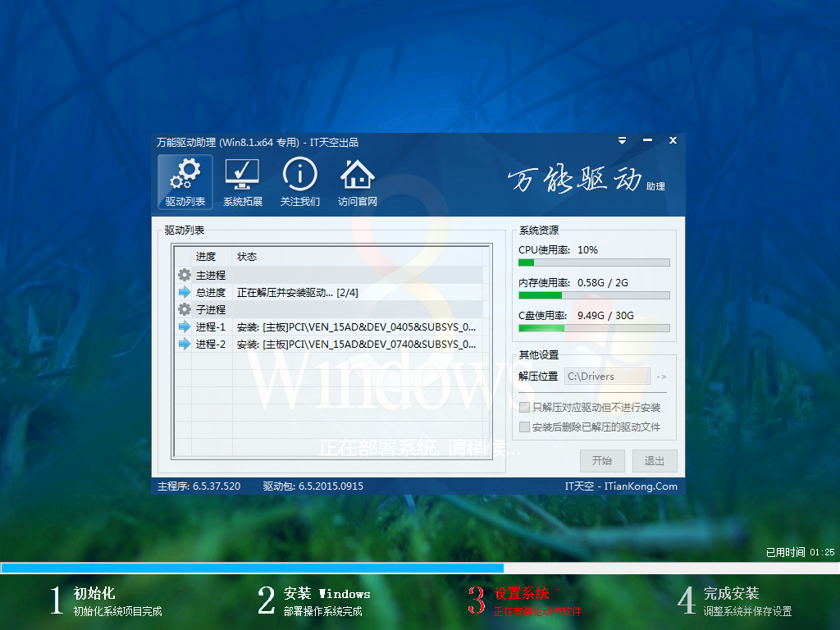Click the 开始 button
The image size is (840, 630).
pos(602,461)
